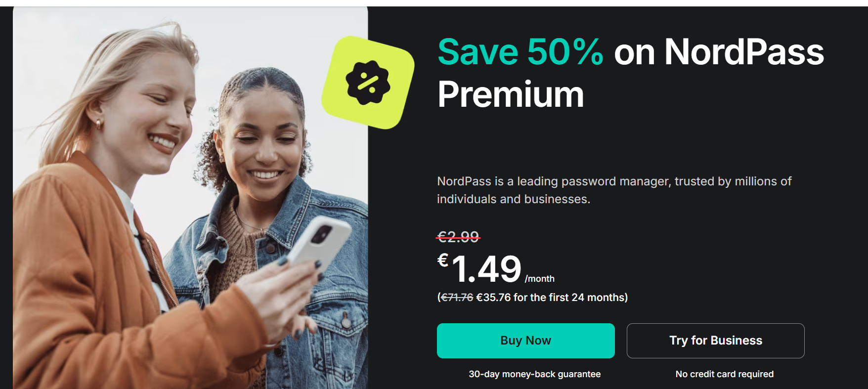The image size is (868, 389).
Task: Click the euro symbol beside 1.49
Action: tap(443, 260)
